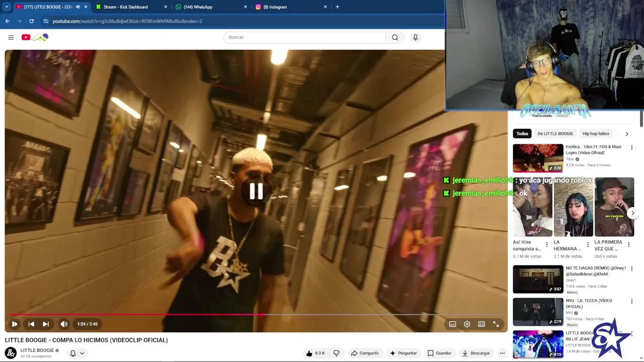Click the YouTube logo home link
The image size is (644, 362).
click(x=35, y=37)
